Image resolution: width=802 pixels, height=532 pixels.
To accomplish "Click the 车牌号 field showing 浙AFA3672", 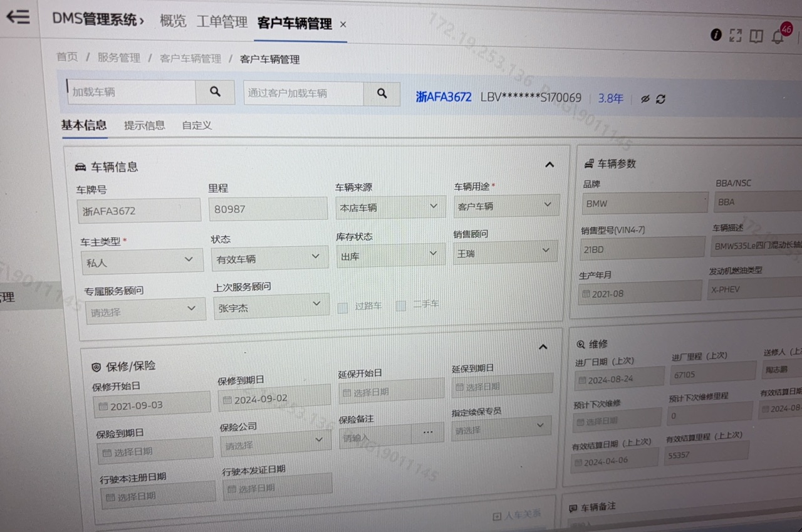I will [x=139, y=211].
